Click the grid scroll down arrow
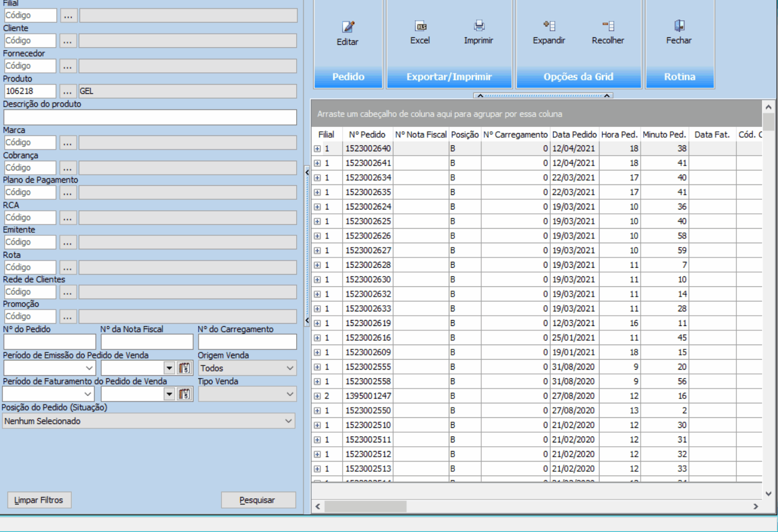The width and height of the screenshot is (778, 532). (769, 493)
